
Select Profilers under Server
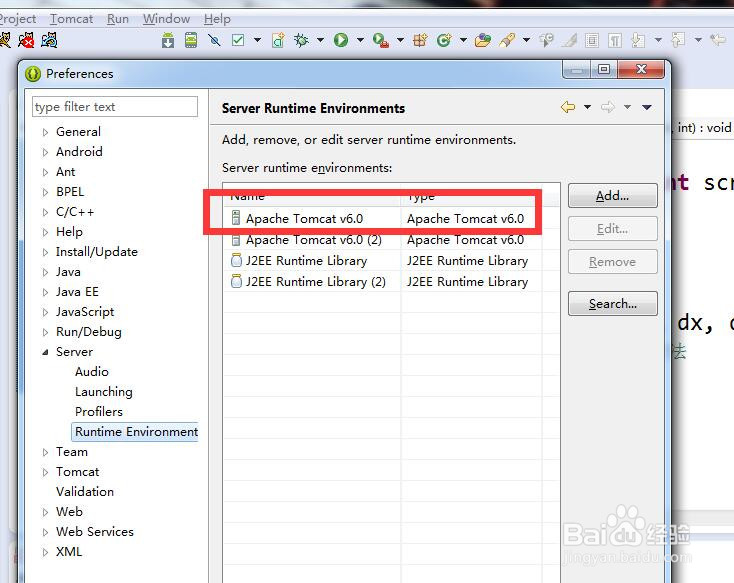(99, 412)
